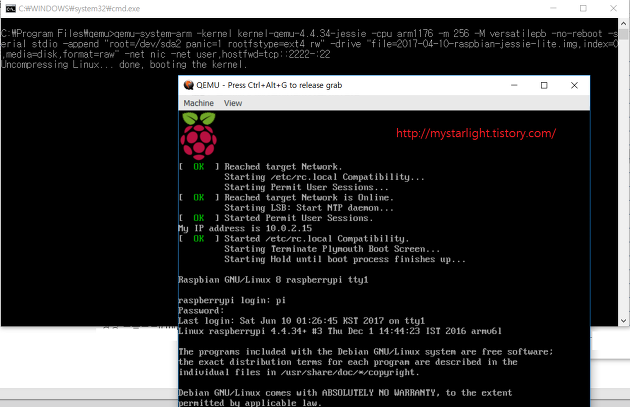The width and height of the screenshot is (630, 407).
Task: Open the View menu in QEMU
Action: pyautogui.click(x=233, y=103)
